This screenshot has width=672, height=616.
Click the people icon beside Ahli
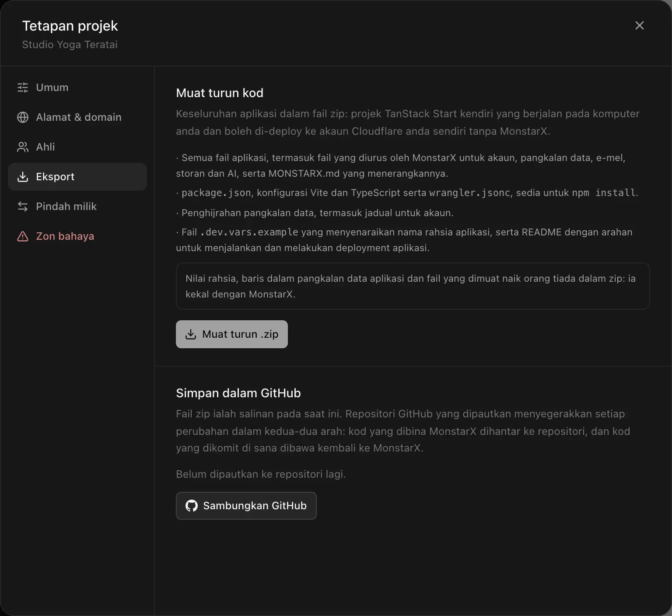point(23,147)
